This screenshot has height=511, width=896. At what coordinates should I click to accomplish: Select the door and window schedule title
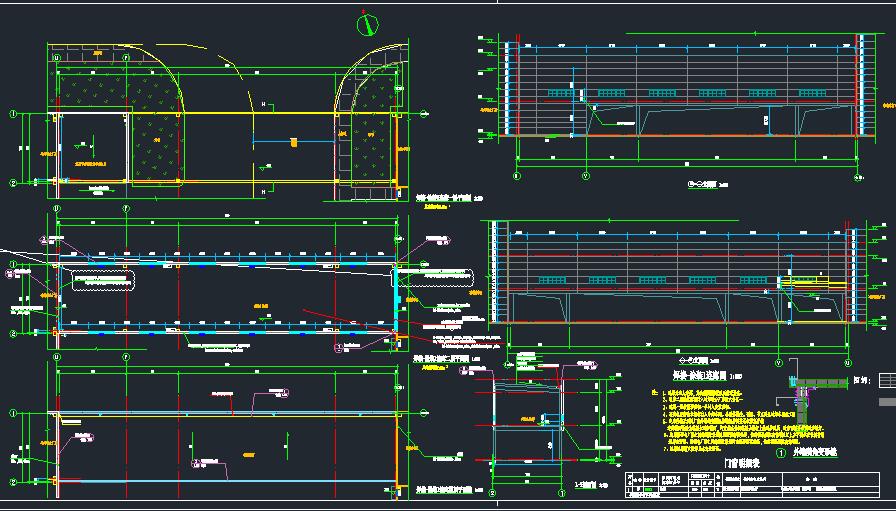pyautogui.click(x=741, y=463)
